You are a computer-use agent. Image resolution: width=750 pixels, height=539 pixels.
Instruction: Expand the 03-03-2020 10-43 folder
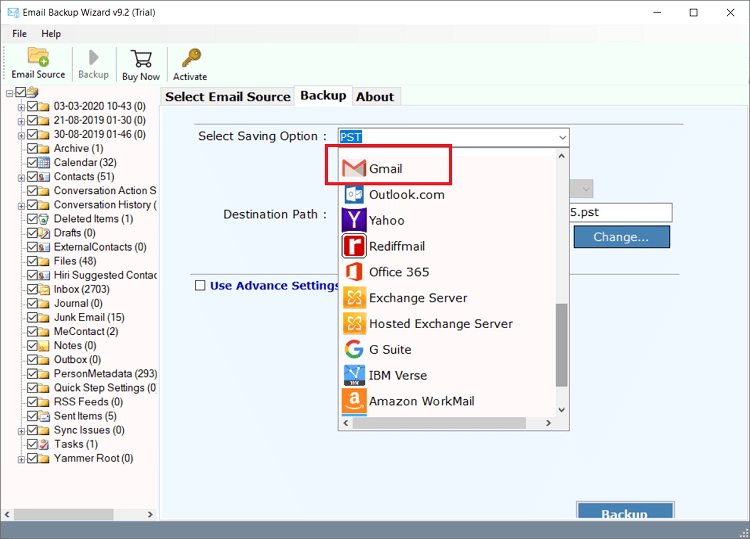point(21,107)
